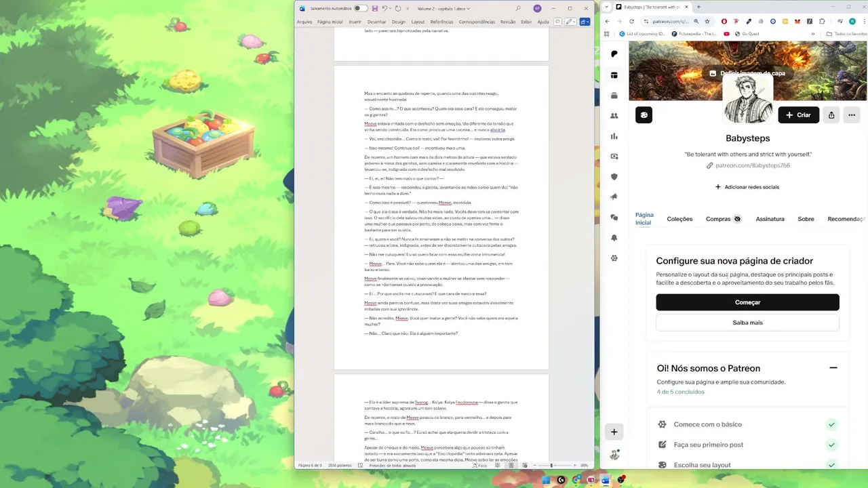868x488 pixels.
Task: Open the Inserir ribbon tab
Action: click(355, 22)
